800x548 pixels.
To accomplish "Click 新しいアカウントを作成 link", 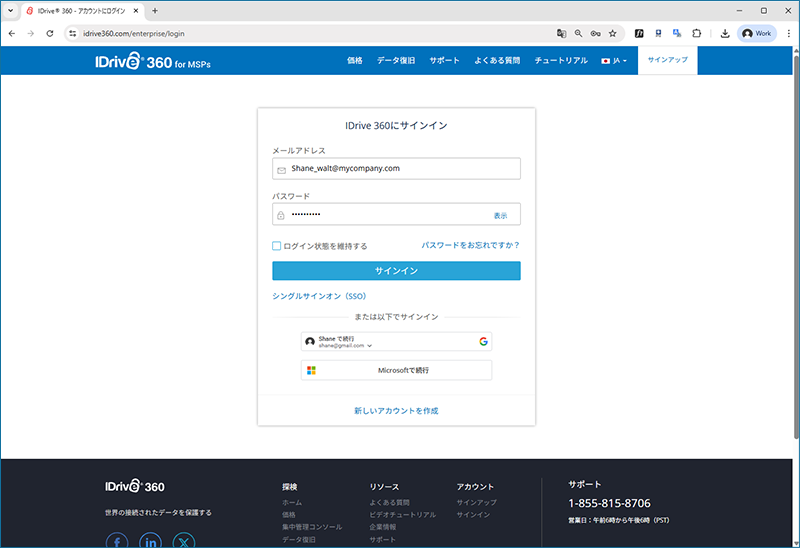I will pyautogui.click(x=396, y=411).
